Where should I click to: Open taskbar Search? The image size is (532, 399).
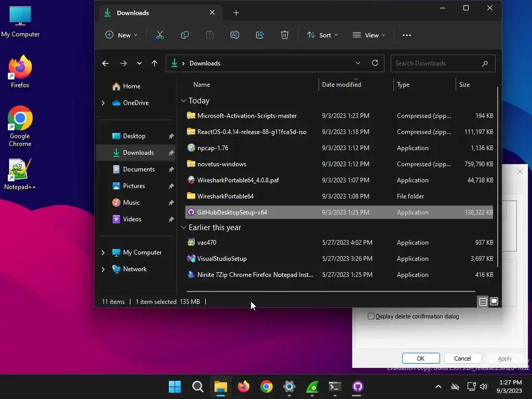pyautogui.click(x=198, y=387)
